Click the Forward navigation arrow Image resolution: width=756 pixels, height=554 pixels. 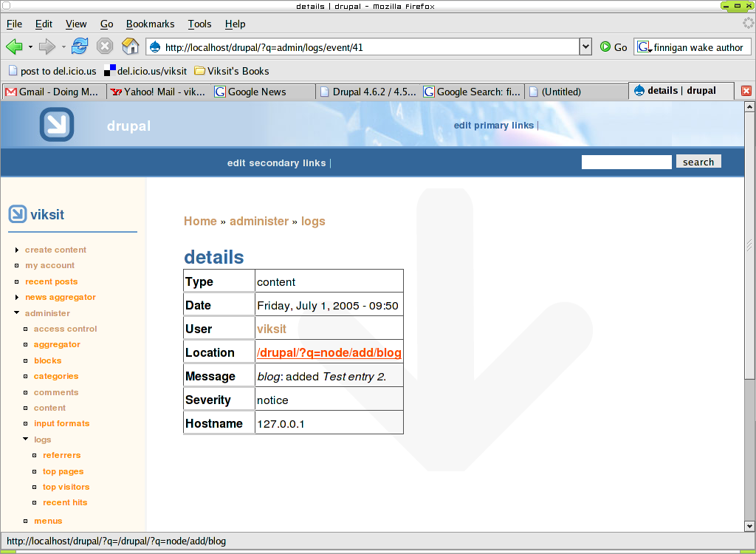point(46,46)
